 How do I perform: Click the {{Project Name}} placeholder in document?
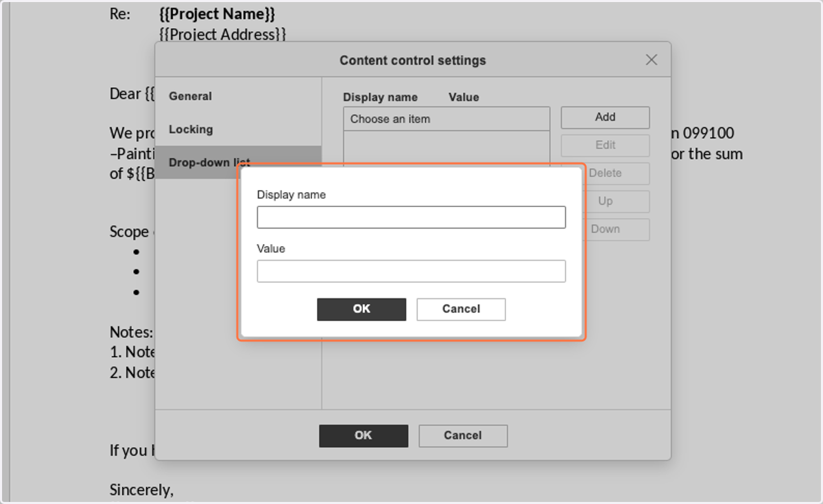click(x=217, y=14)
